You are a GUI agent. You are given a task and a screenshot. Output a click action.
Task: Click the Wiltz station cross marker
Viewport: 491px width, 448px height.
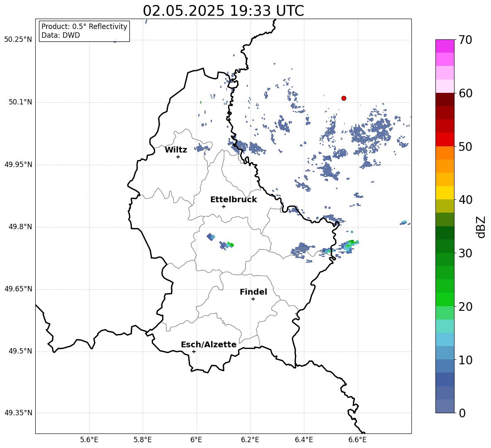pyautogui.click(x=178, y=157)
